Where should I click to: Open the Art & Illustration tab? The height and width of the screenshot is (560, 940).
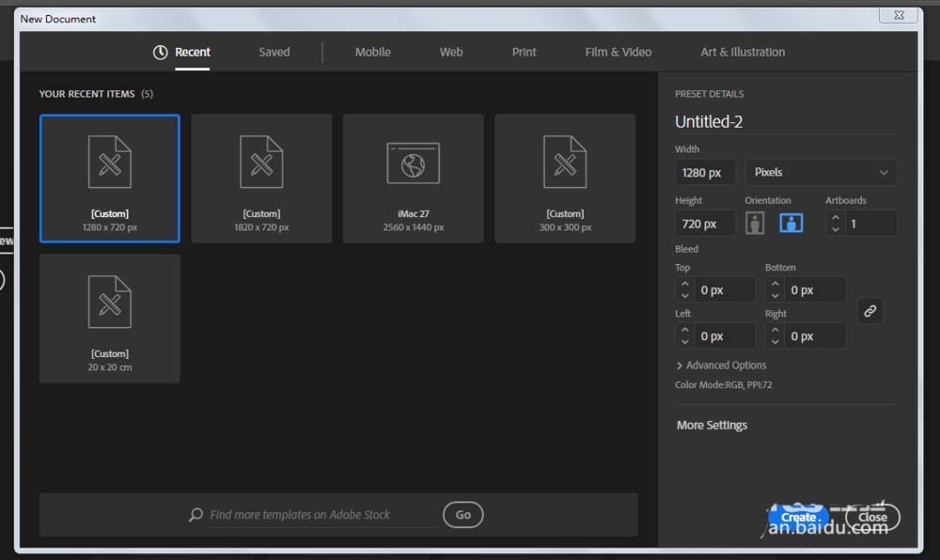743,53
